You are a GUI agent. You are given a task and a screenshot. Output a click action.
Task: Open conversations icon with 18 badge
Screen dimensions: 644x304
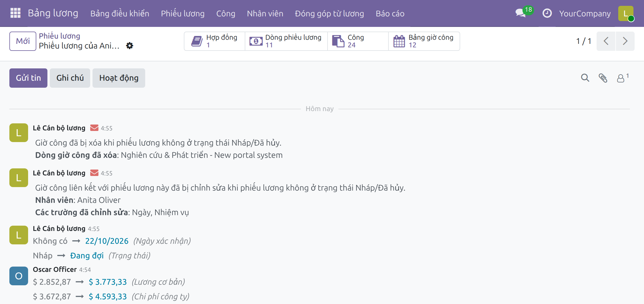524,13
